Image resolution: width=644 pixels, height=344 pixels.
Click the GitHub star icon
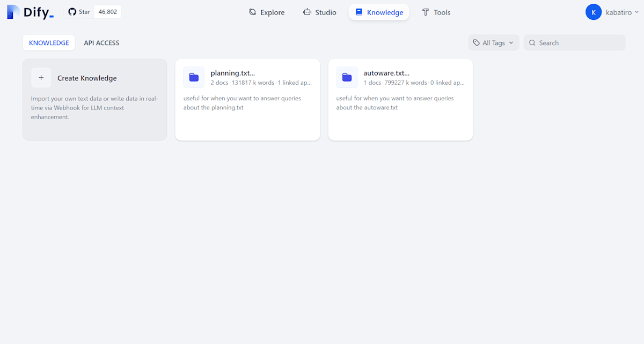coord(71,11)
